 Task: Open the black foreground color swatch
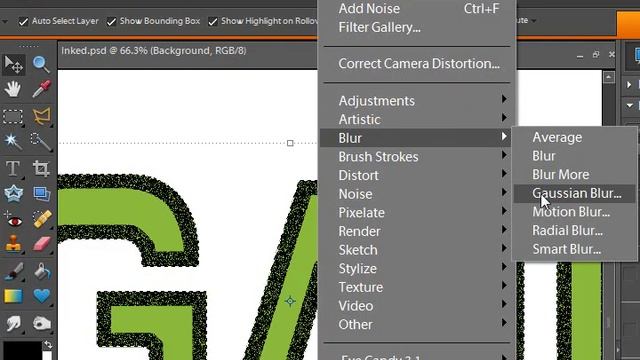(x=22, y=351)
